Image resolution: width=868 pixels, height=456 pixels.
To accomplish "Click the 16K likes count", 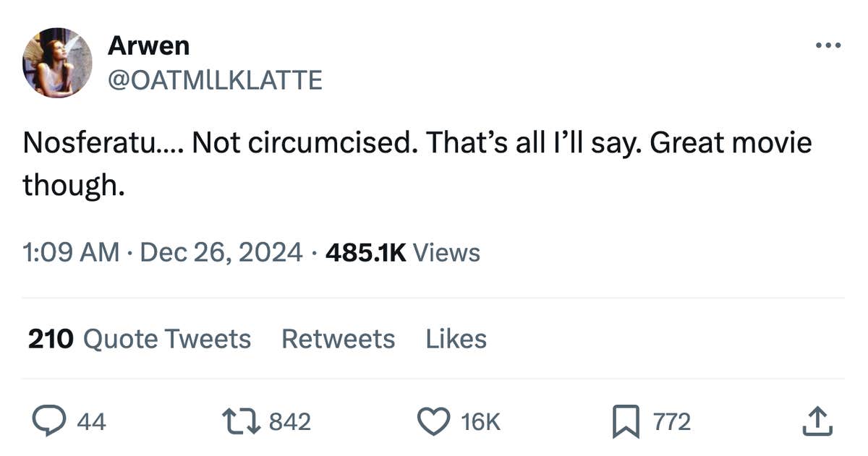I will point(480,422).
